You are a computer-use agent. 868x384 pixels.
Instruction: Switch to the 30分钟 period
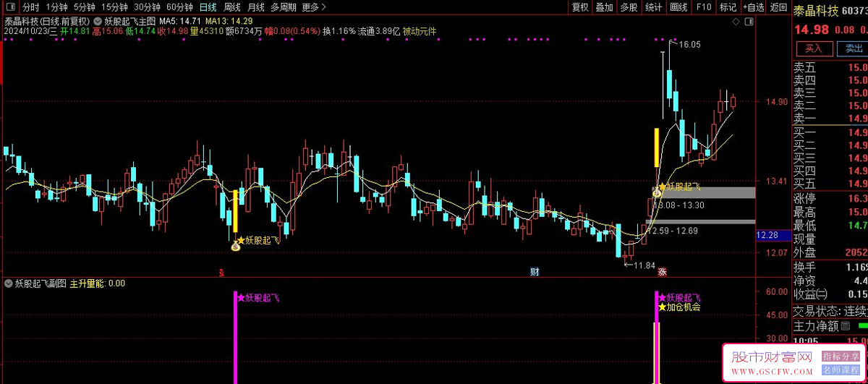click(147, 7)
